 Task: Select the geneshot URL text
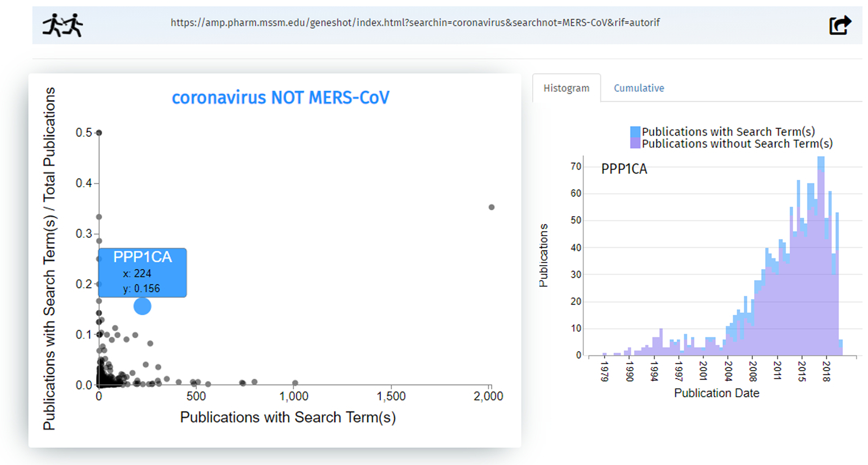click(x=415, y=22)
